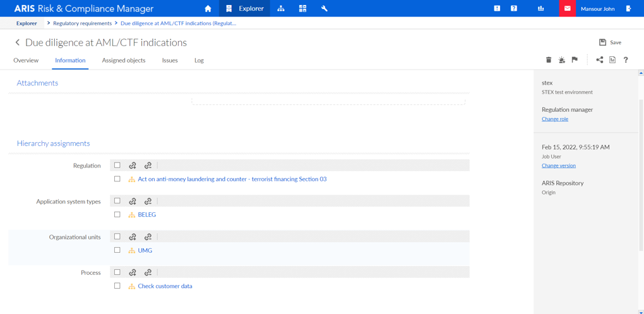Share via the share icon
This screenshot has width=644, height=314.
[600, 60]
